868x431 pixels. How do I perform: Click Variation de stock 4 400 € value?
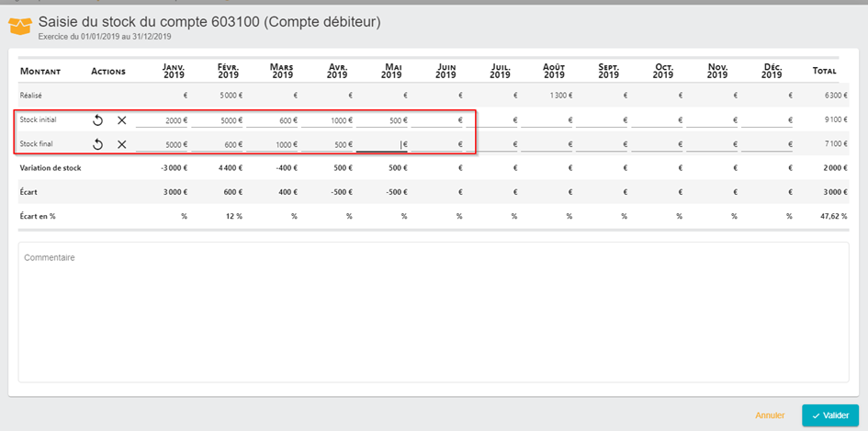coord(230,168)
